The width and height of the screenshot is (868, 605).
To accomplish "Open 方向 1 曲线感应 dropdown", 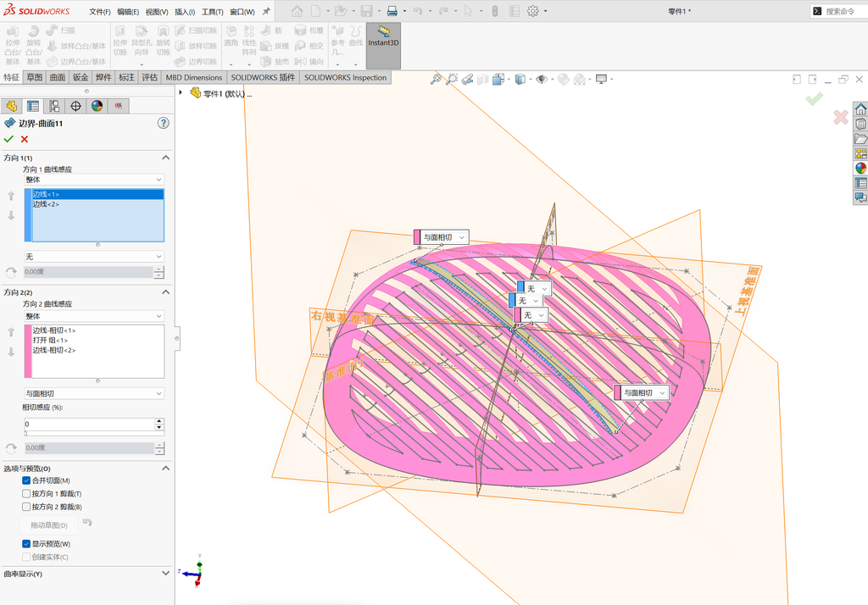I will (94, 180).
